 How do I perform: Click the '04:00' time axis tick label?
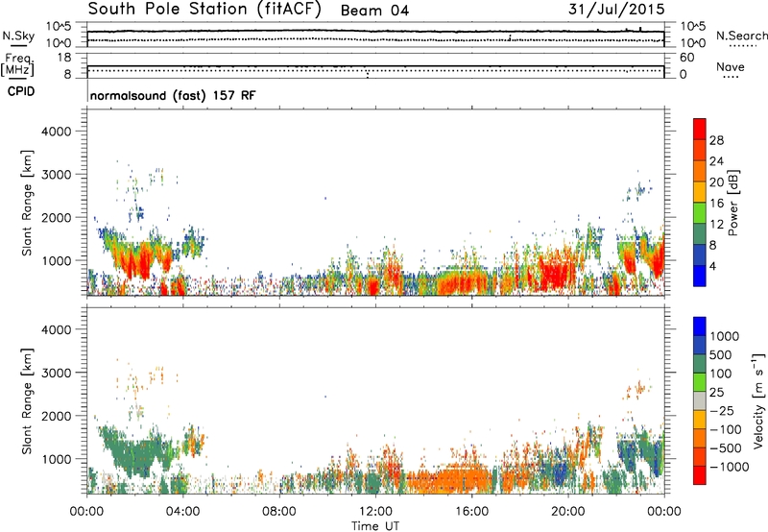pyautogui.click(x=183, y=512)
